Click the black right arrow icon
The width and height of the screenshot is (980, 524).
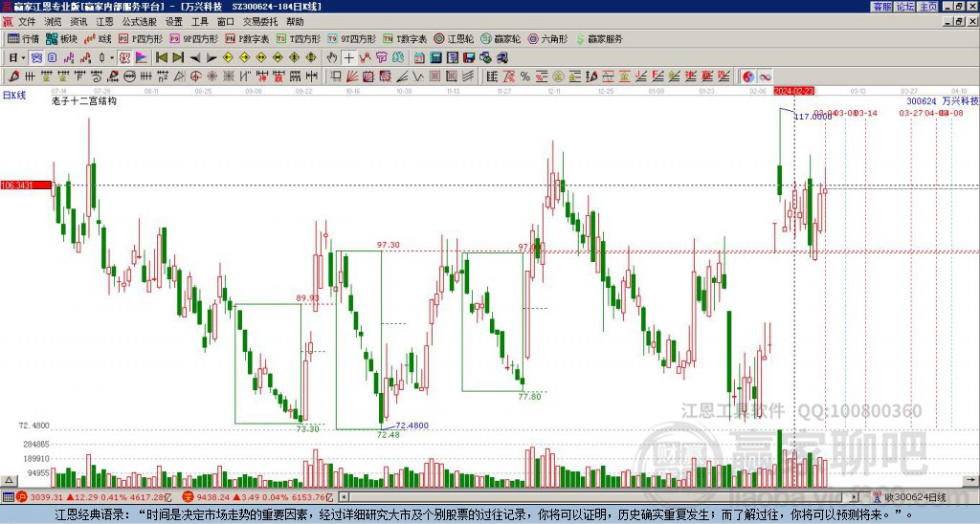click(x=212, y=58)
